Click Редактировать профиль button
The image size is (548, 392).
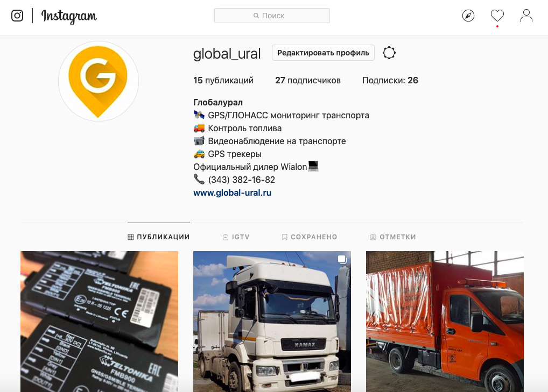pyautogui.click(x=323, y=53)
